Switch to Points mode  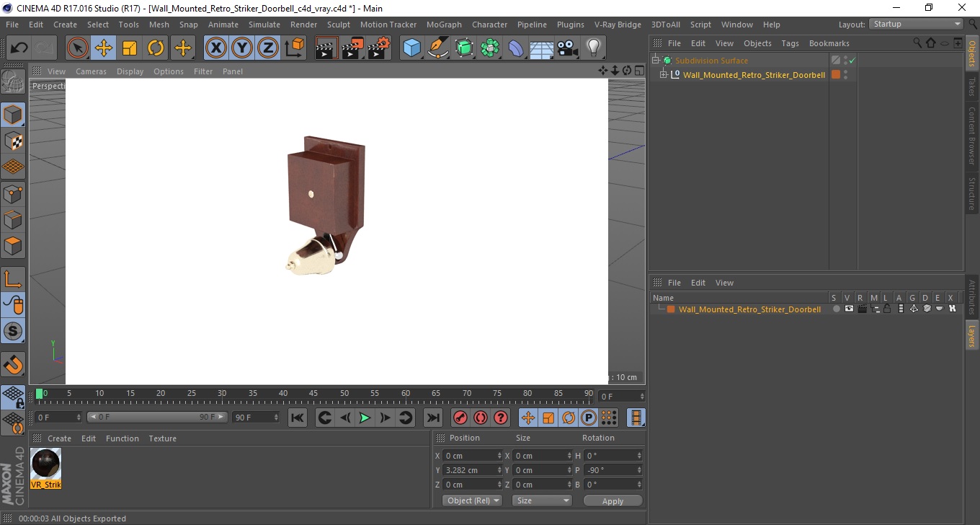[x=14, y=193]
